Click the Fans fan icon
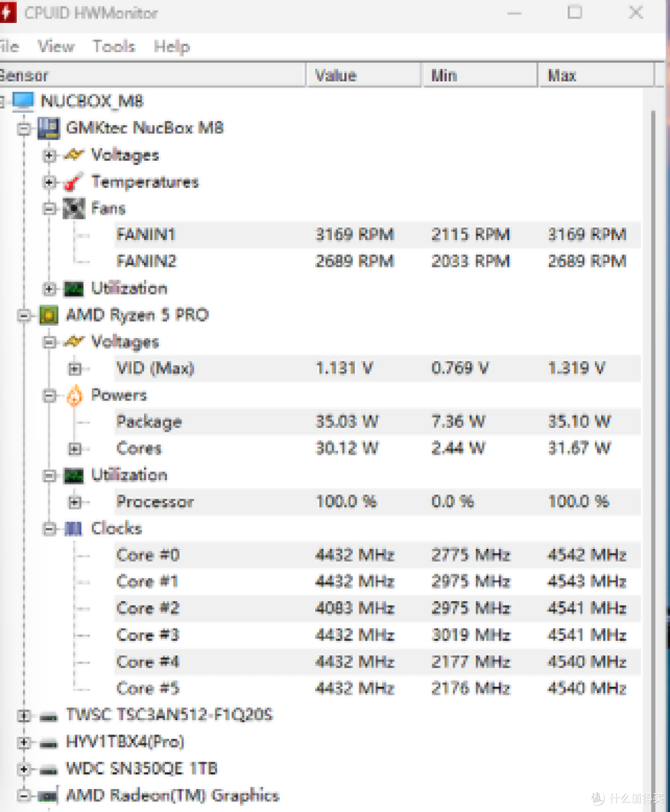670x812 pixels. coord(74,208)
